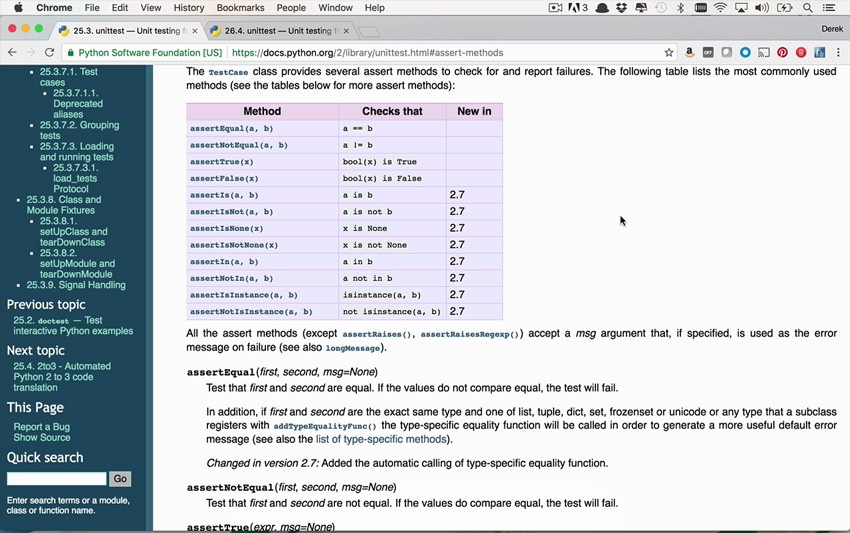Open the 25.3.8. Class and Module Fixtures link
The height and width of the screenshot is (533, 850).
[x=64, y=205]
